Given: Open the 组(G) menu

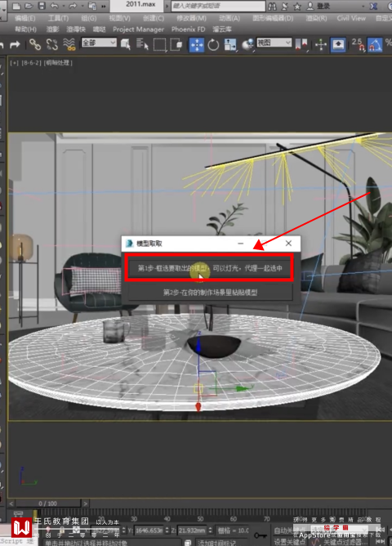Looking at the screenshot, I should [x=89, y=18].
